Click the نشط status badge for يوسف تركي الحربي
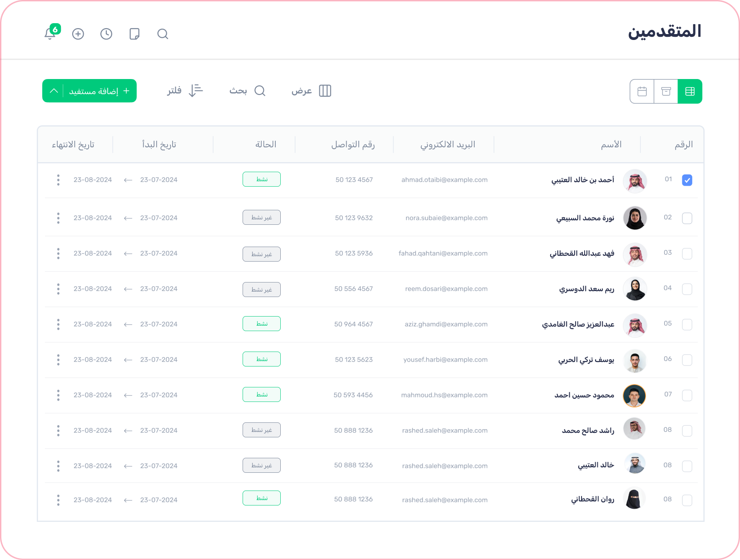This screenshot has width=740, height=560. click(262, 359)
